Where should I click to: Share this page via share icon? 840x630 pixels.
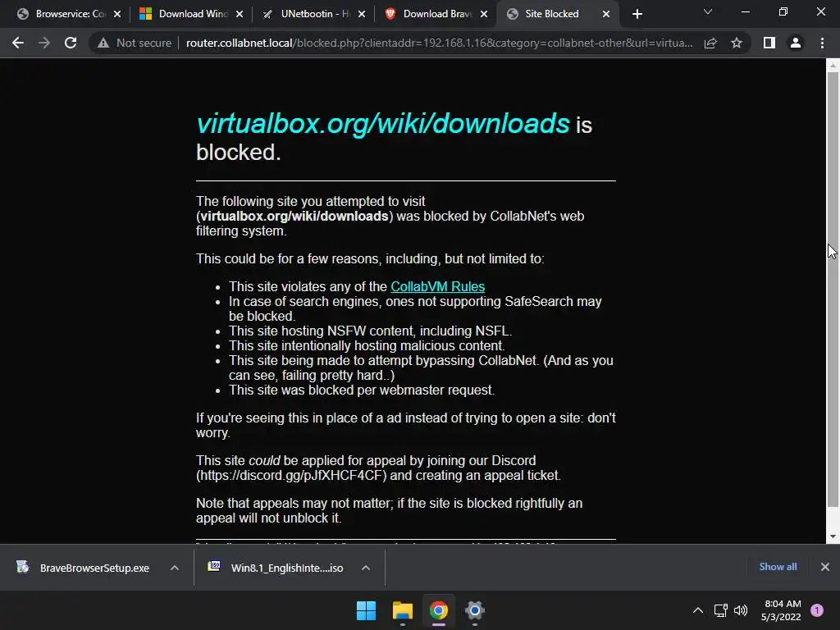(710, 43)
